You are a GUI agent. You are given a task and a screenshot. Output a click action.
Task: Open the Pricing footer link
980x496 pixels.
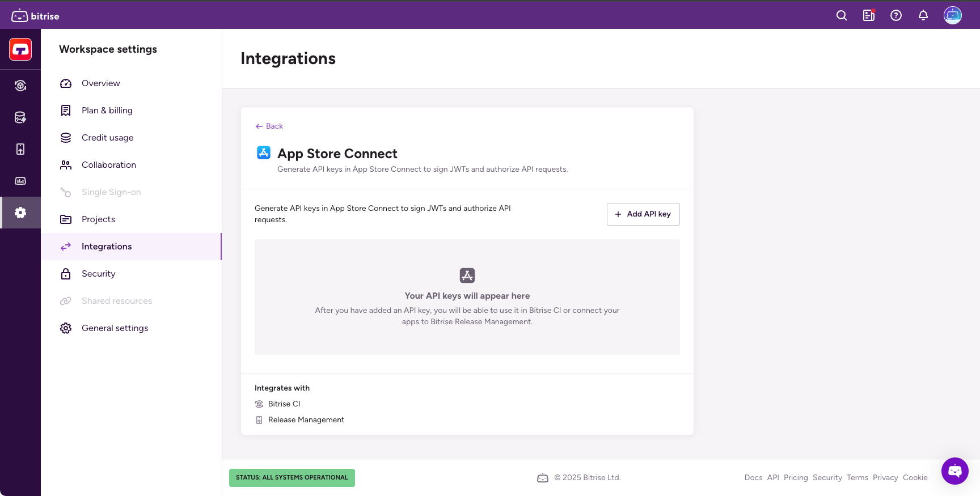(796, 478)
